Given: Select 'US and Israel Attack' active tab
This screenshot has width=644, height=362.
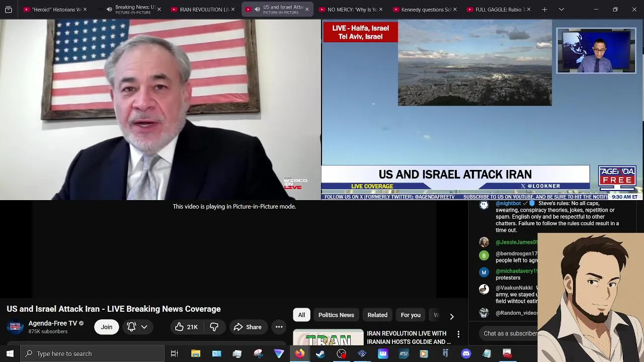Looking at the screenshot, I should tap(277, 10).
